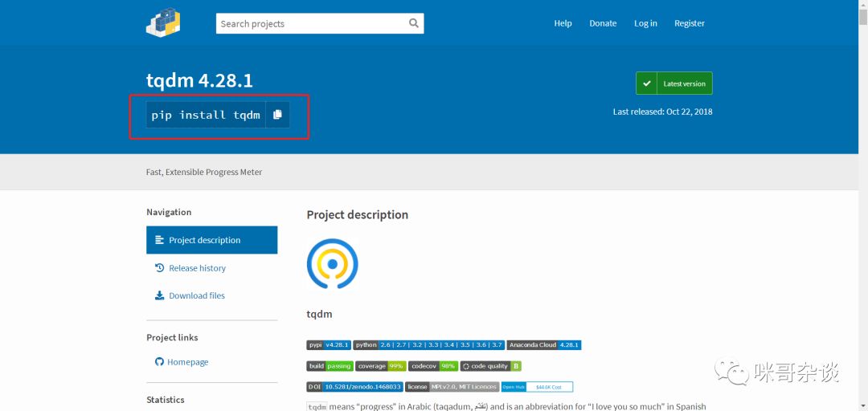Click 'Fast, Extensible Progress Meter' summary text
This screenshot has height=411, width=868.
pyautogui.click(x=204, y=172)
